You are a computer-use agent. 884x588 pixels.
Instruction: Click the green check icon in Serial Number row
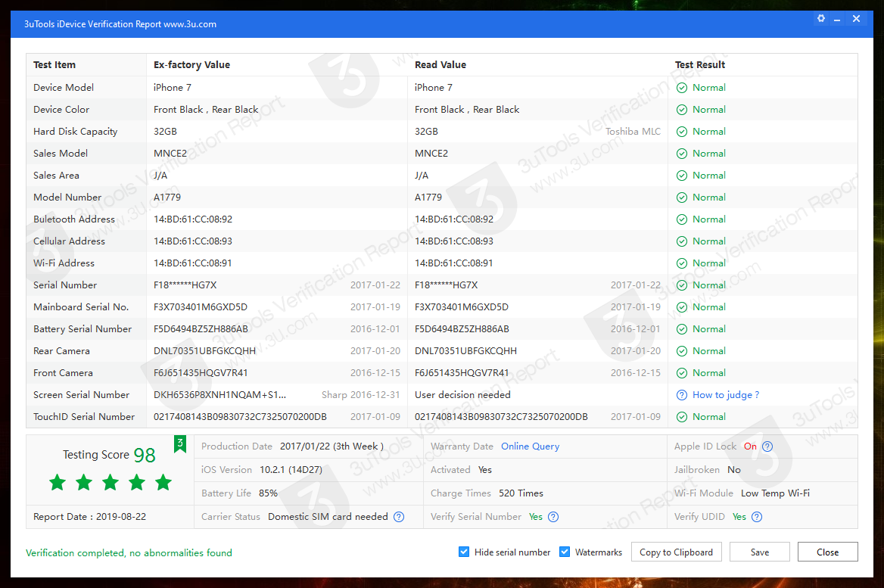pos(682,285)
